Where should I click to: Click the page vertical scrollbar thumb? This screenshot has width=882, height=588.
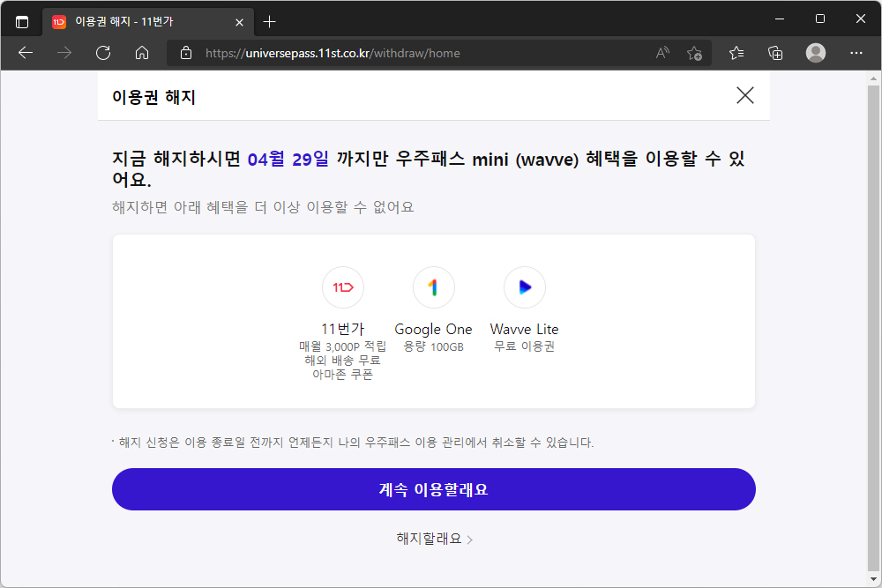point(873,327)
